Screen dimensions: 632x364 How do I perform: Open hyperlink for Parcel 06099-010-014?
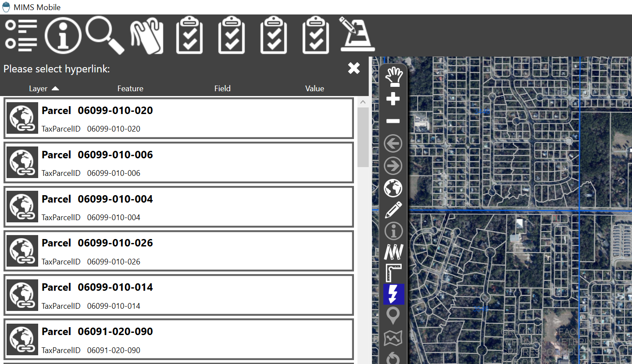coord(179,295)
